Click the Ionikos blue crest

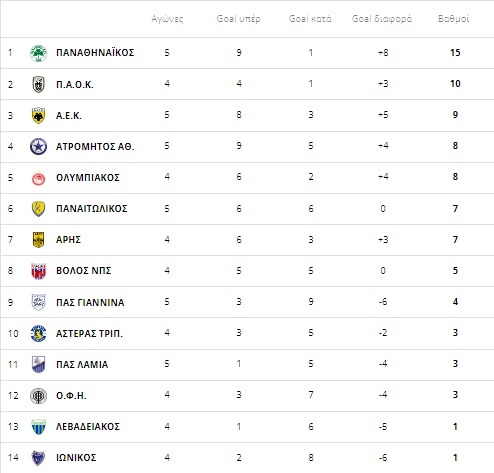(x=38, y=458)
